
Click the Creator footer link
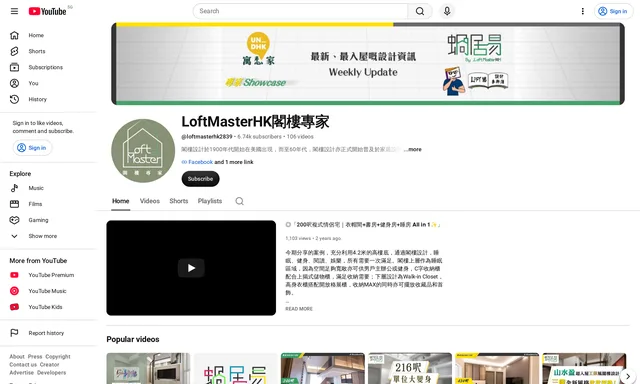(x=49, y=365)
